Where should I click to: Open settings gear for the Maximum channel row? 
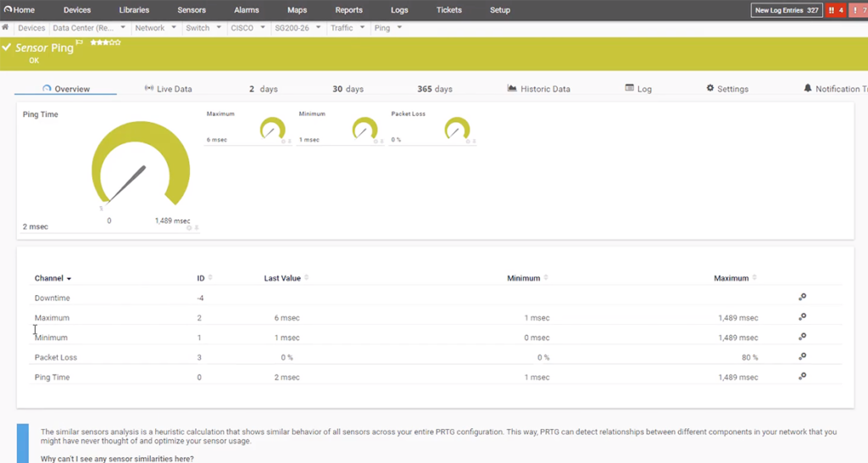tap(802, 317)
